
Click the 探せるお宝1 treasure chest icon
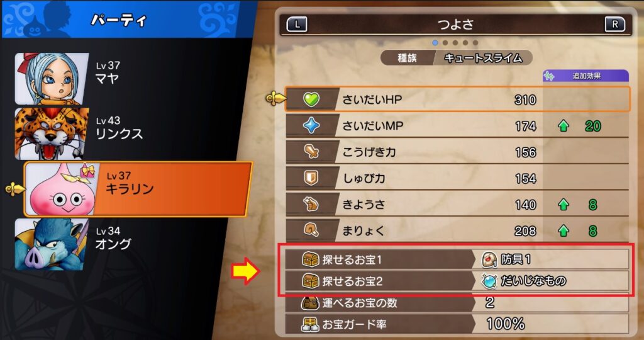click(311, 259)
